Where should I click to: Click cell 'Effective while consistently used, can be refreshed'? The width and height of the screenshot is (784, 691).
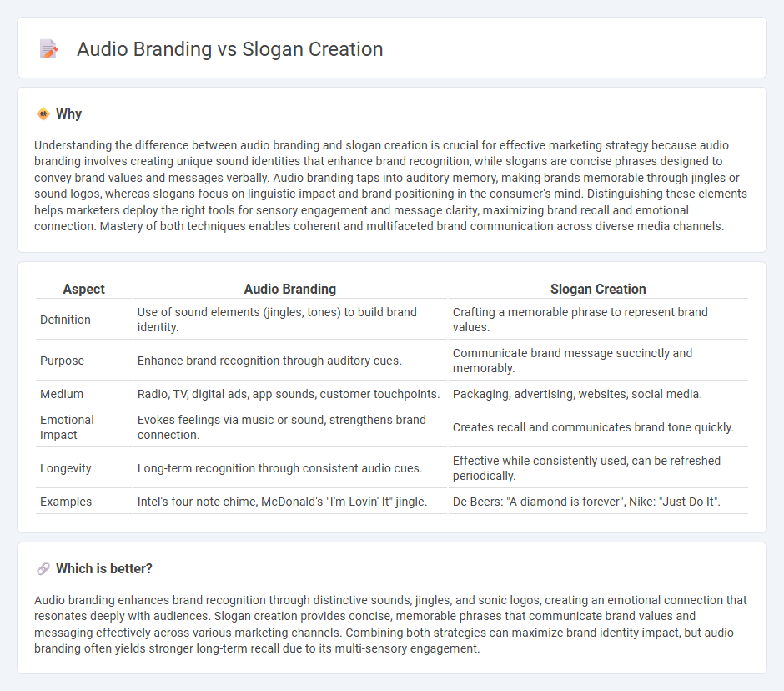(x=598, y=468)
